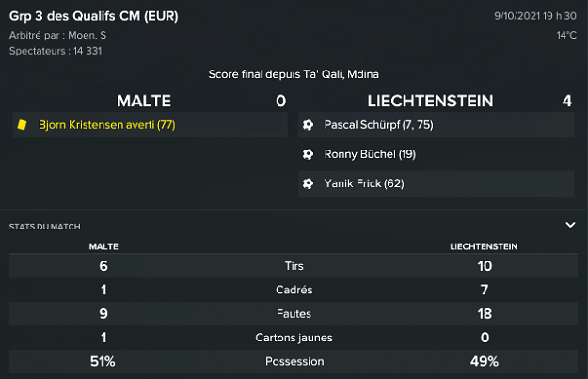588x379 pixels.
Task: Select the Possession statistics row
Action: [x=299, y=361]
